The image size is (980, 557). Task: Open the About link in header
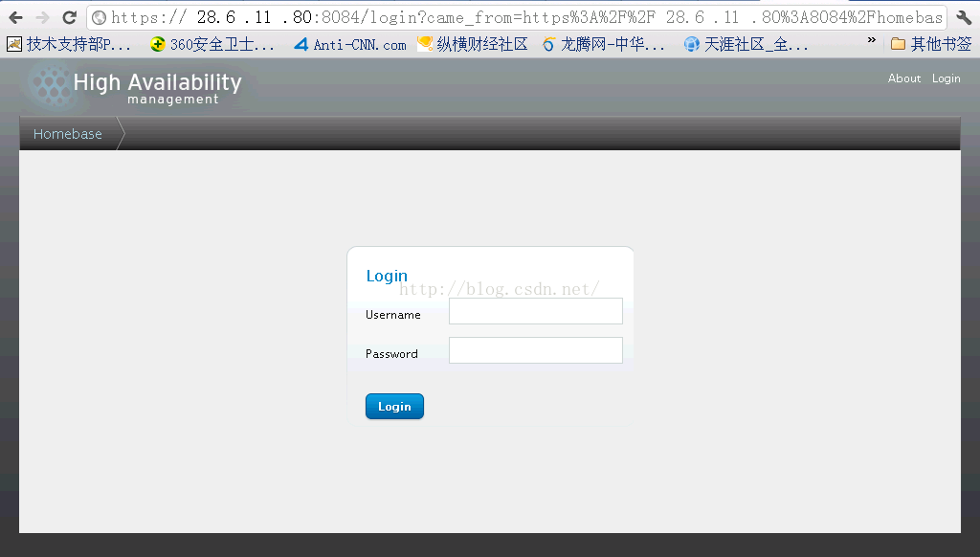coord(904,78)
